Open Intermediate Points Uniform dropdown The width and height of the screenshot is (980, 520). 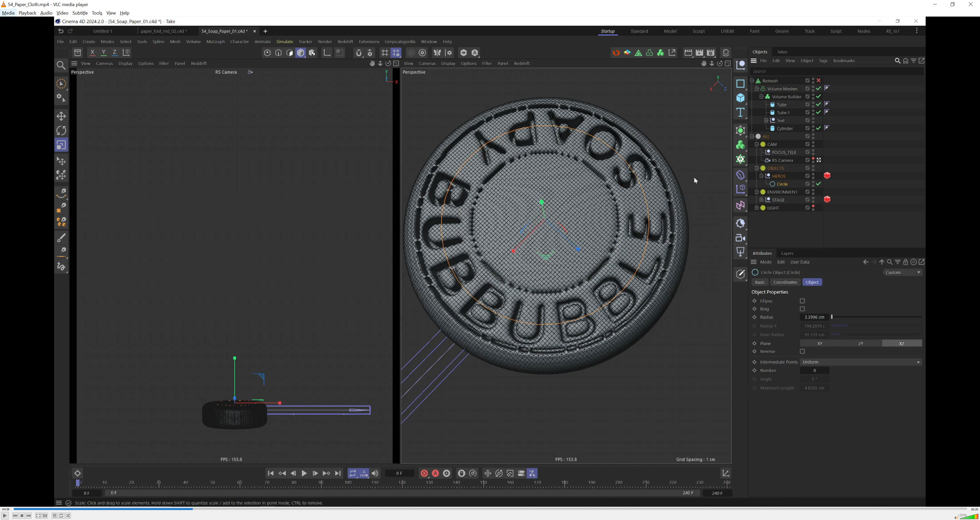tap(861, 363)
